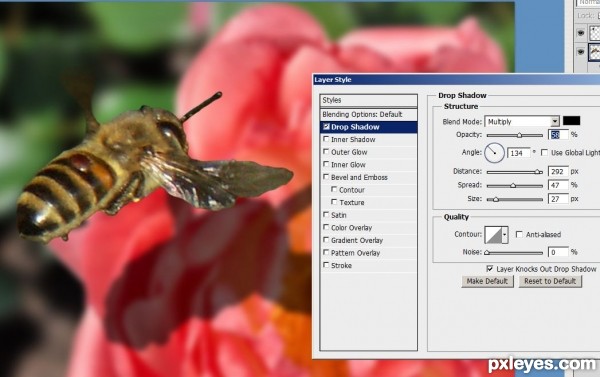Uncheck Layer Knocks Out Drop Shadow
Screen dimensions: 600x377
(489, 269)
